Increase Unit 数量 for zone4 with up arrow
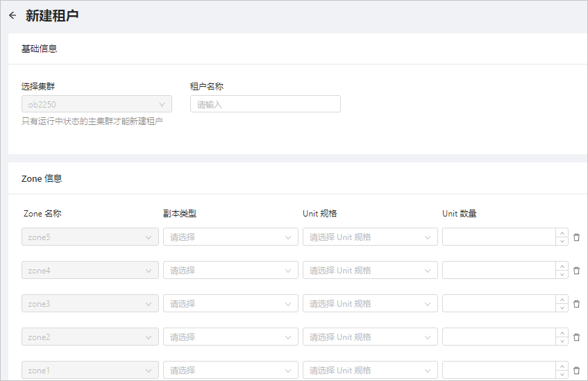This screenshot has height=381, width=588. (562, 266)
